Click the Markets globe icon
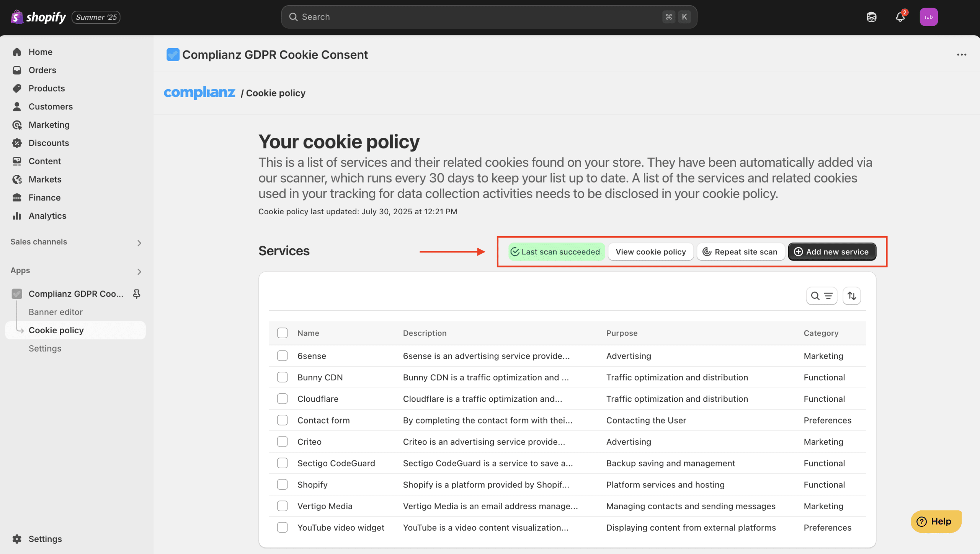This screenshot has width=980, height=554. (x=17, y=179)
